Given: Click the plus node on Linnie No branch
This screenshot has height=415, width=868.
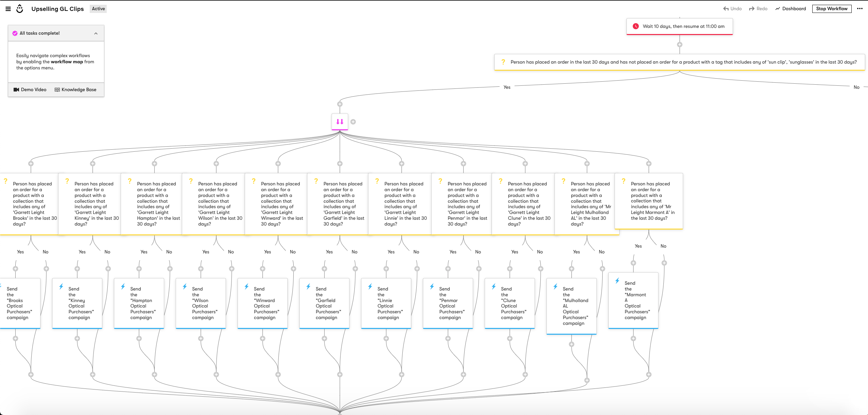Looking at the screenshot, I should coord(417,269).
